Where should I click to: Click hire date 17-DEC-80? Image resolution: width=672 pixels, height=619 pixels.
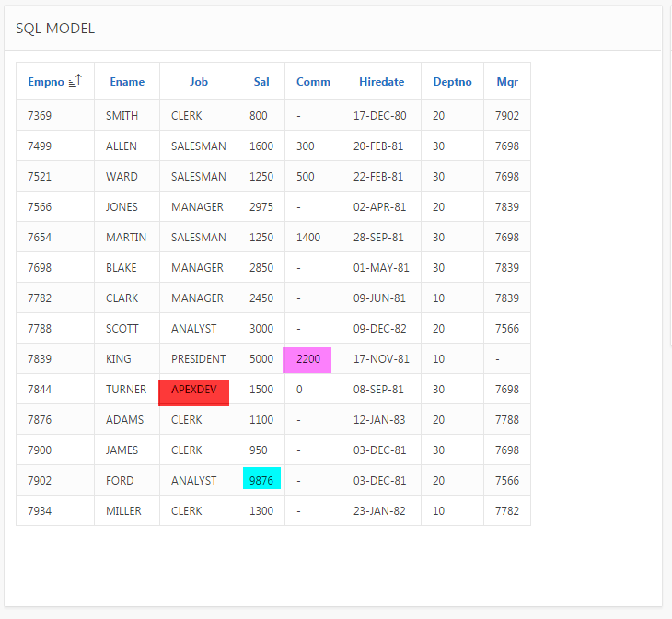(379, 116)
